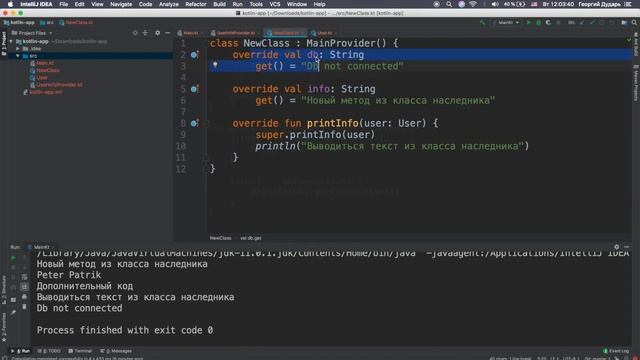The width and height of the screenshot is (640, 360).
Task: Select the NewClass.kt editor tab
Action: [285, 33]
